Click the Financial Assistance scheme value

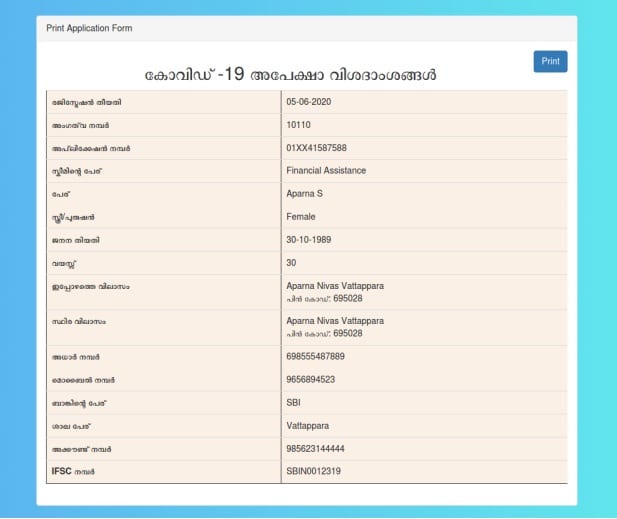coord(326,171)
